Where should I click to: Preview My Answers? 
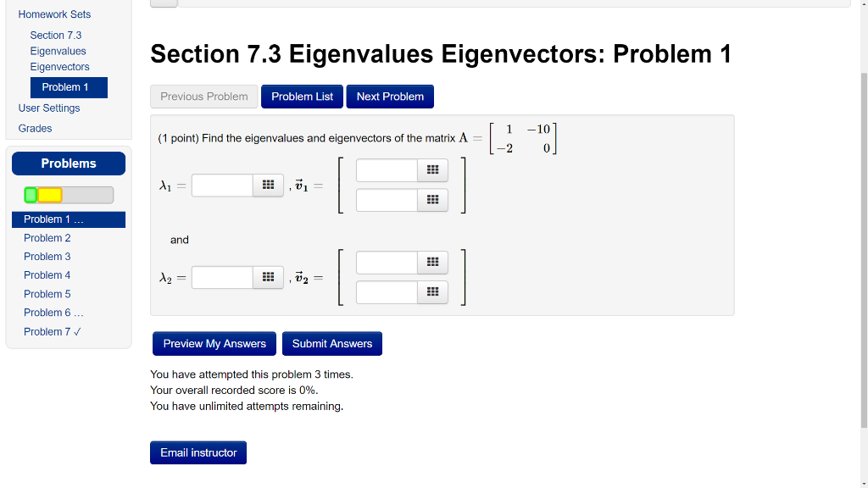click(214, 343)
